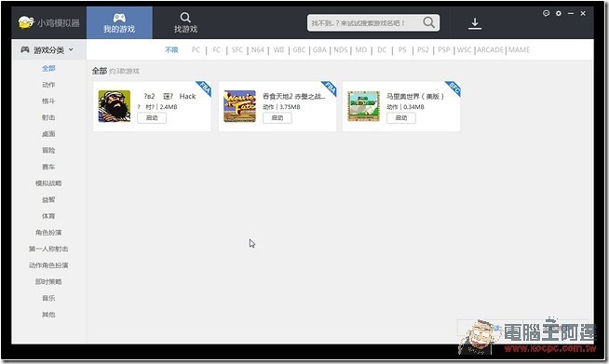
Task: Click the gamepad icon next to 游戏分类
Action: click(x=25, y=49)
